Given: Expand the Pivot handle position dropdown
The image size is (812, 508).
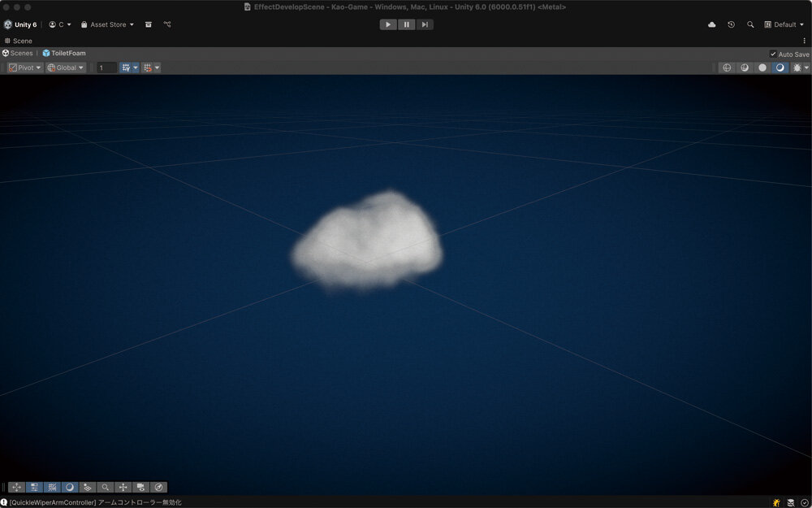Looking at the screenshot, I should click(24, 67).
